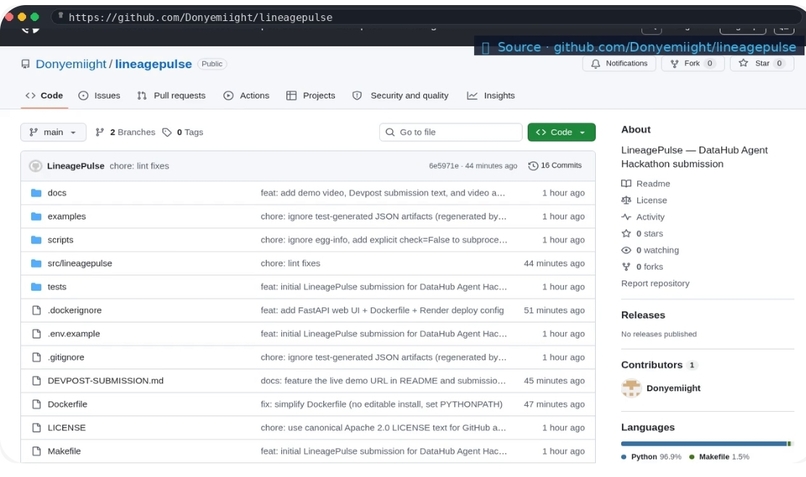Click the Source github.com/Donyemiight/lineagepulse banner link

click(x=639, y=47)
